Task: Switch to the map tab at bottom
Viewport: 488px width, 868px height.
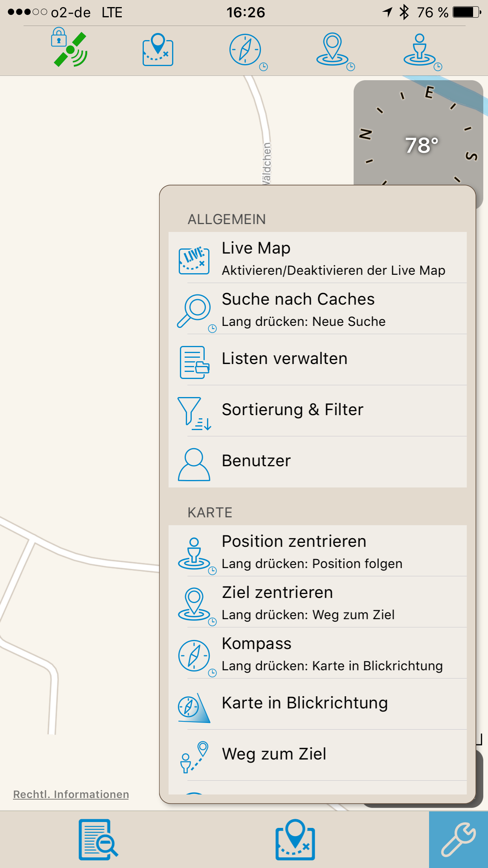Action: pos(295,840)
